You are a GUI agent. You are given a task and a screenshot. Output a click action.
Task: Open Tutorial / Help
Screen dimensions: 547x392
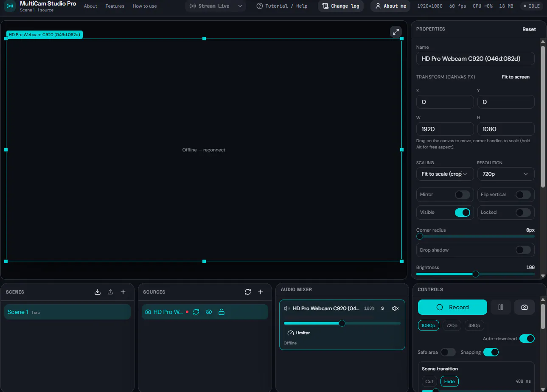[282, 6]
